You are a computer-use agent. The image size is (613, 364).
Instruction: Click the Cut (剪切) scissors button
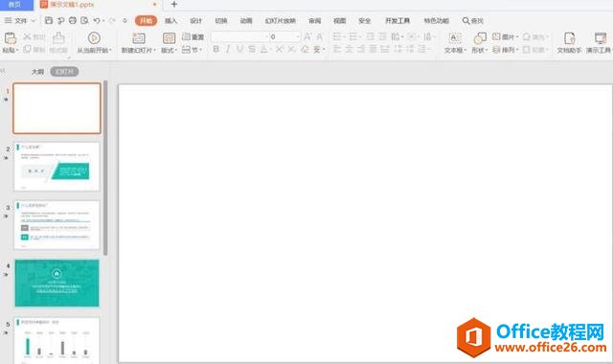(x=34, y=36)
